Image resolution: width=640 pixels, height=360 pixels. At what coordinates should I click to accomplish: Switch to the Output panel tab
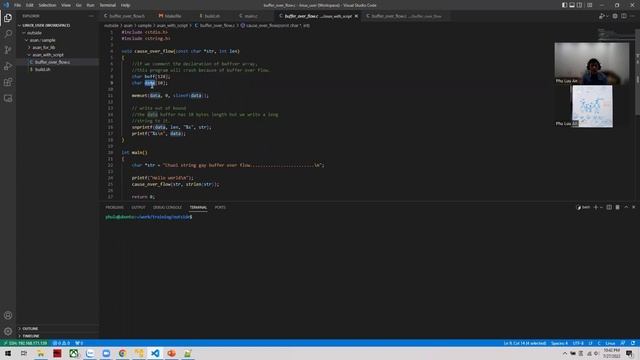(x=138, y=207)
